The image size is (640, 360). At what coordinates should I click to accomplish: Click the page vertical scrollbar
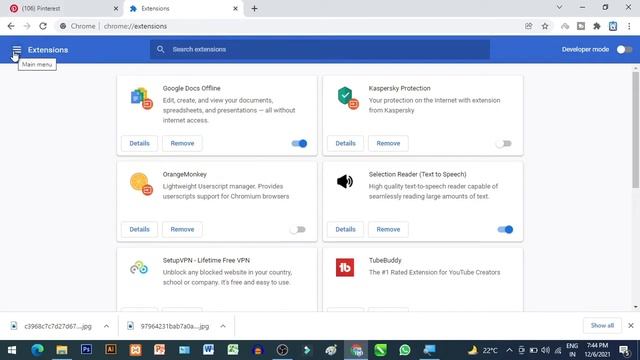636,131
